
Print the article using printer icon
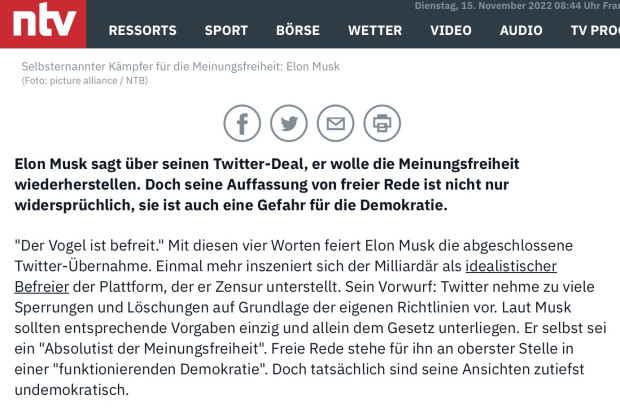382,123
